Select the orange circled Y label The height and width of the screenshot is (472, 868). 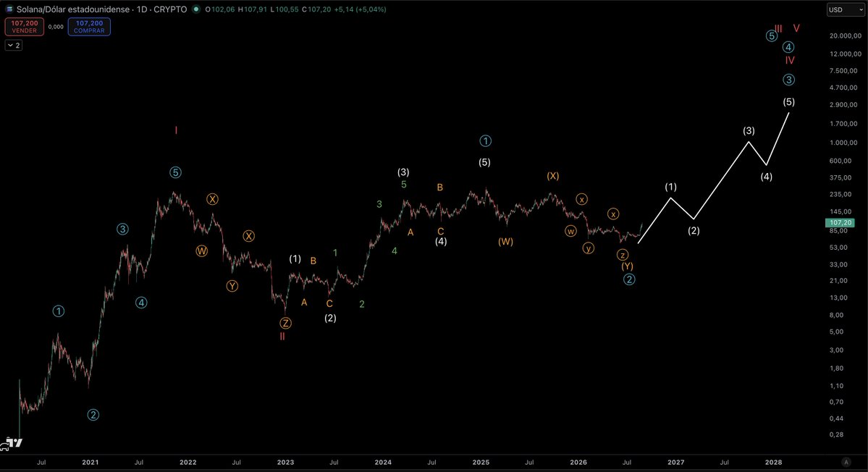point(232,286)
